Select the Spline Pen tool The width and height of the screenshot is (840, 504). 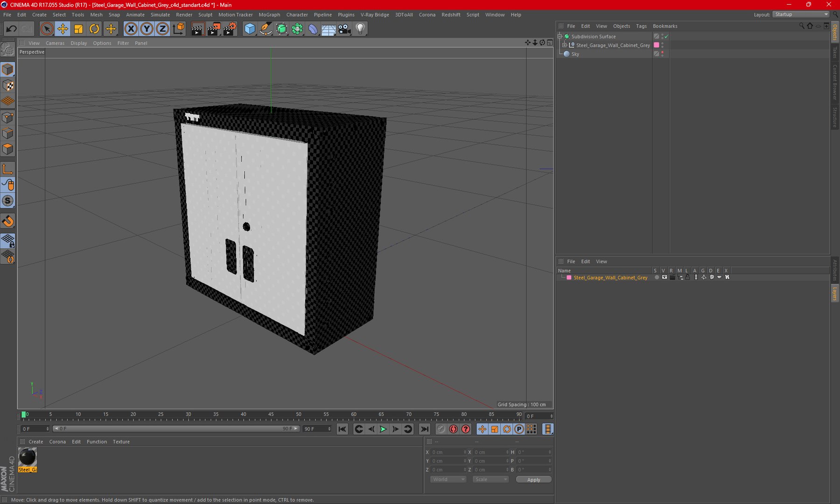[266, 29]
